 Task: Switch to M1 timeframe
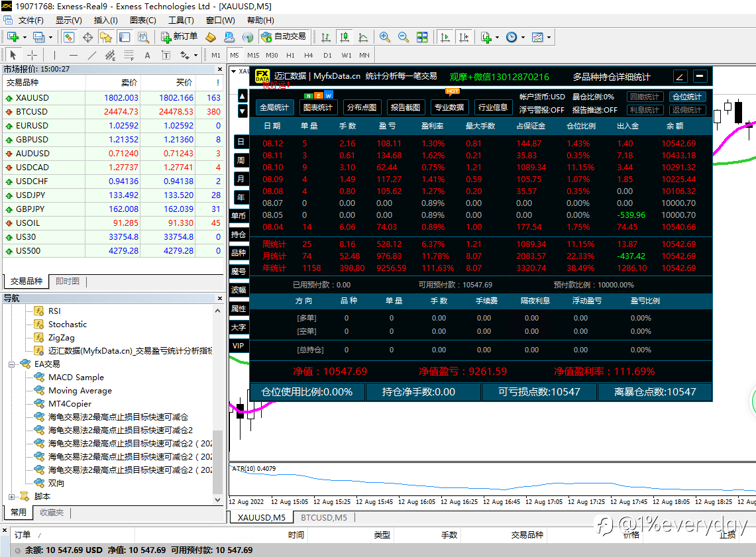pos(216,56)
